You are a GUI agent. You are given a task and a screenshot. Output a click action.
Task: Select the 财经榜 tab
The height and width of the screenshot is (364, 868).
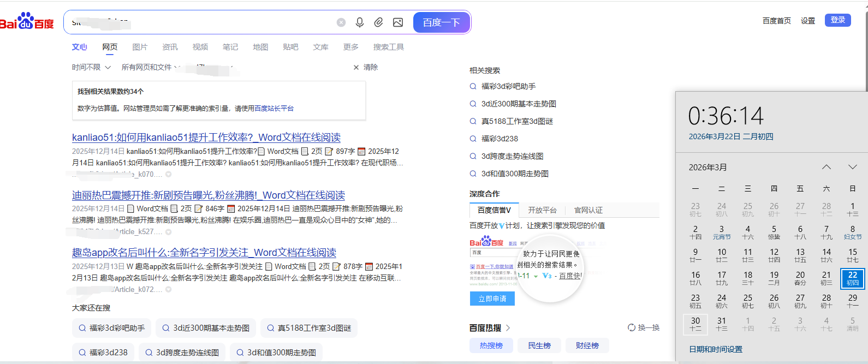[x=587, y=345]
